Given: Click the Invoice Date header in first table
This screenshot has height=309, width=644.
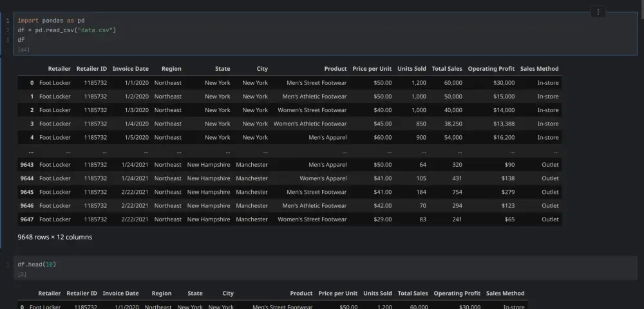Looking at the screenshot, I should pos(131,69).
